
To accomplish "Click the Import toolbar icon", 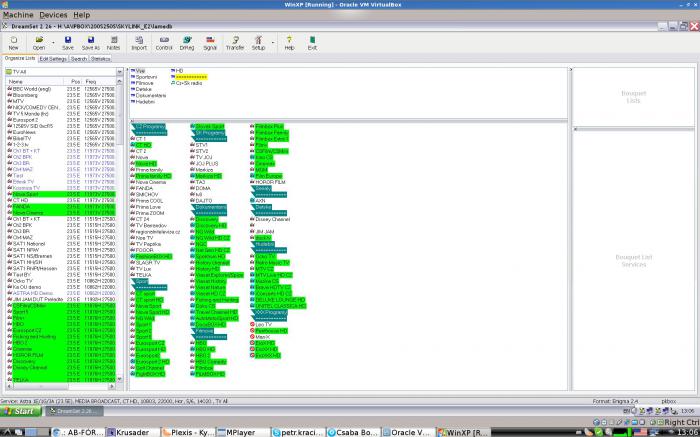I will (139, 43).
